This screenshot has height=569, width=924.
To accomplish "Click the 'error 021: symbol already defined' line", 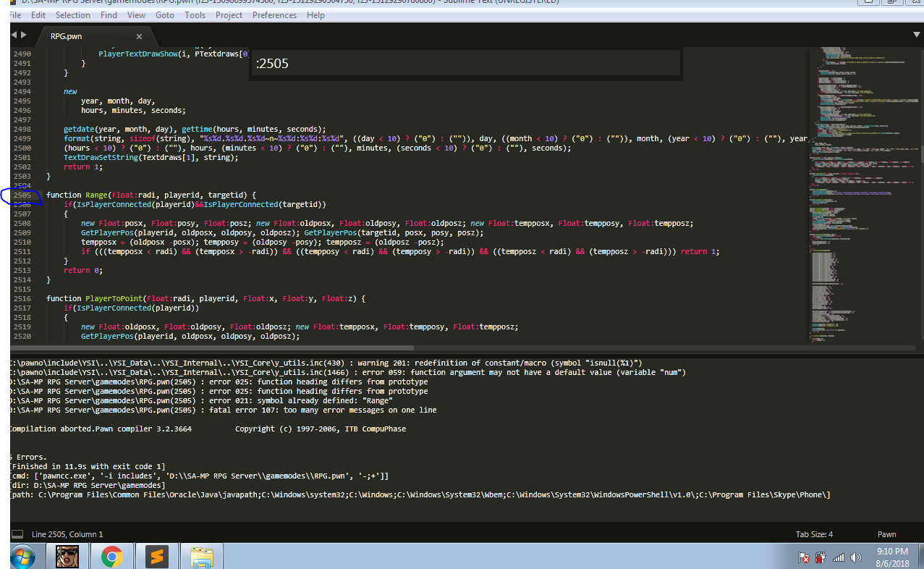I will (x=201, y=400).
